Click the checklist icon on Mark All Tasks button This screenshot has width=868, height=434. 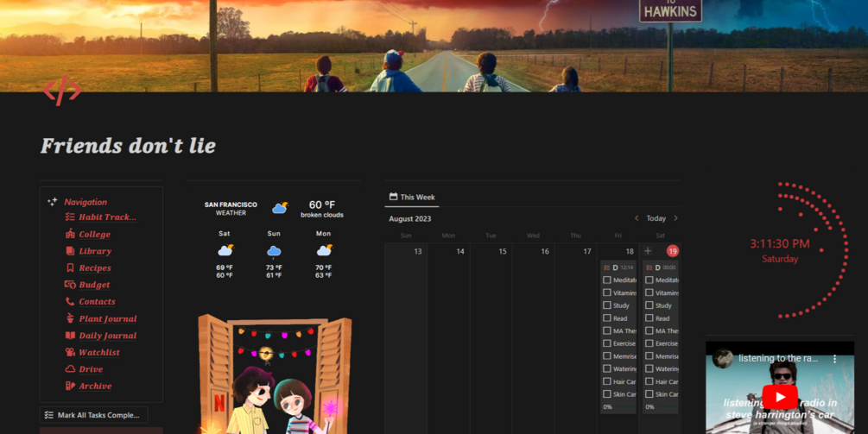pos(48,415)
